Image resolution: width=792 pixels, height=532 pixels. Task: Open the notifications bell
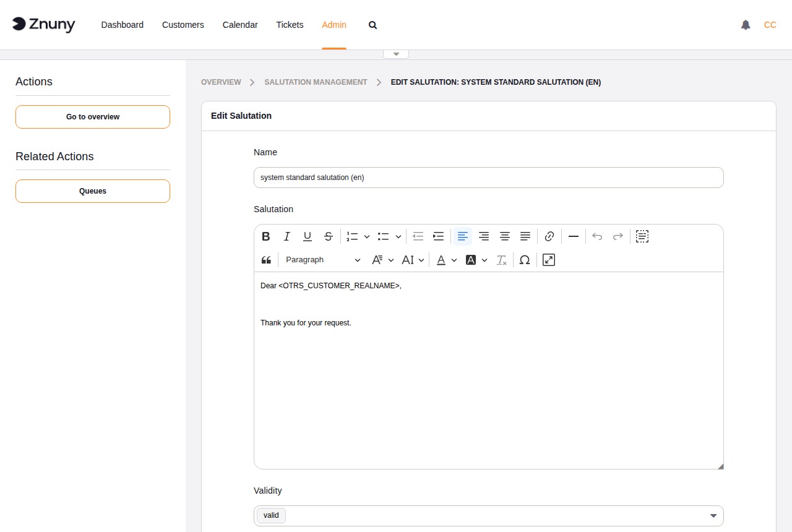pyautogui.click(x=746, y=25)
